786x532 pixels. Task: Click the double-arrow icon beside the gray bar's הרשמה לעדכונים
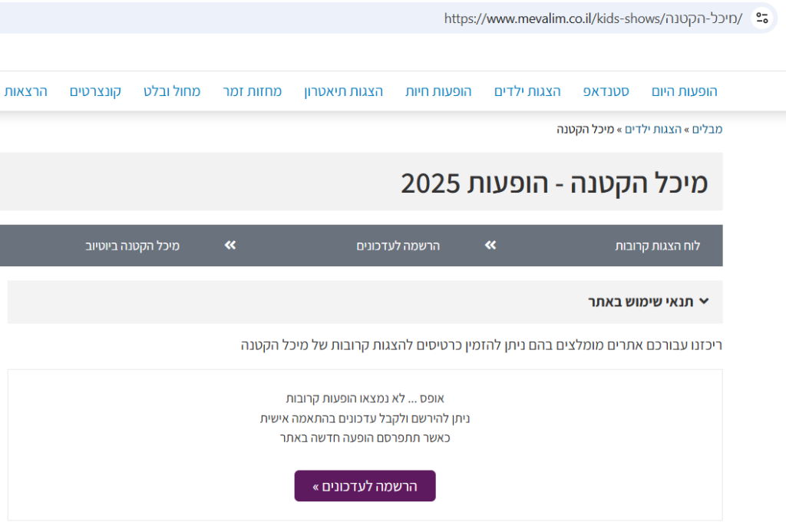click(230, 245)
